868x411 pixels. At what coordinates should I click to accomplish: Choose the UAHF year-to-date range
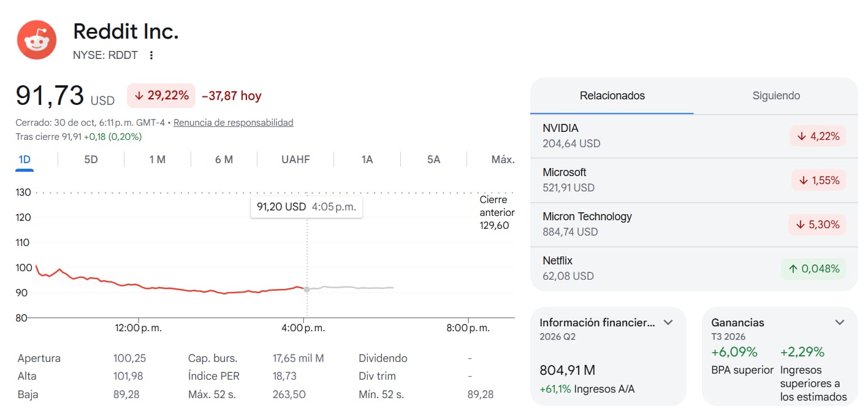[295, 159]
